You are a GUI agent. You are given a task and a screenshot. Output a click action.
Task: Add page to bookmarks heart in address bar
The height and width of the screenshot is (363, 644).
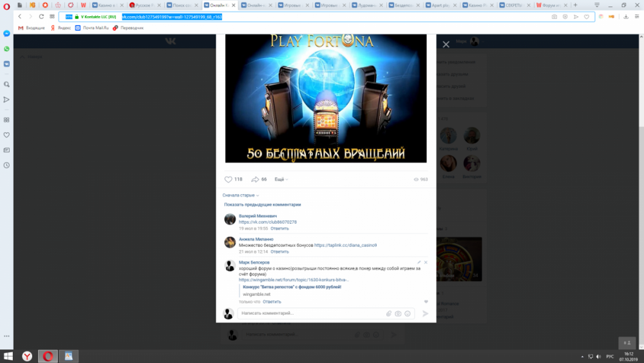coord(587,17)
